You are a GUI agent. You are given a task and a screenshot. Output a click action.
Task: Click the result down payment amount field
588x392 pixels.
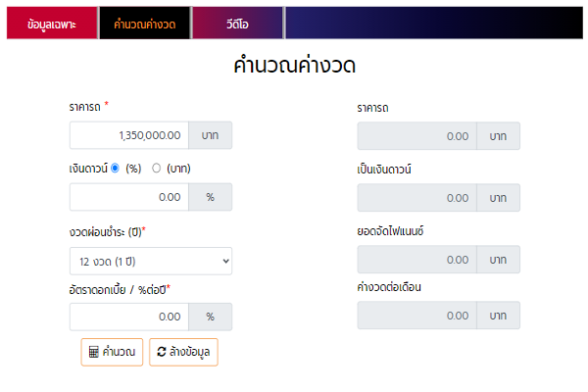pos(416,198)
